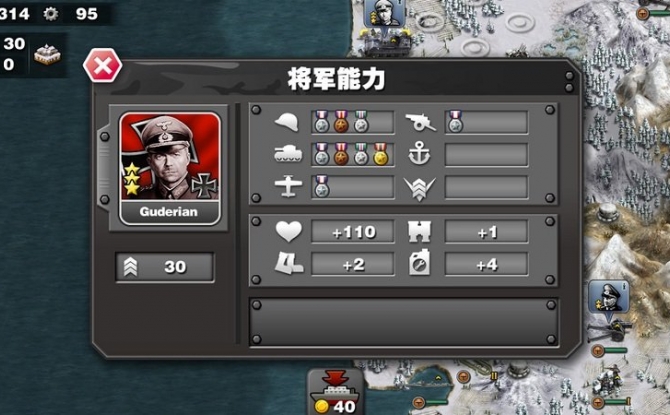This screenshot has width=670, height=415.
Task: Click the artillery cannon icon
Action: [420, 123]
